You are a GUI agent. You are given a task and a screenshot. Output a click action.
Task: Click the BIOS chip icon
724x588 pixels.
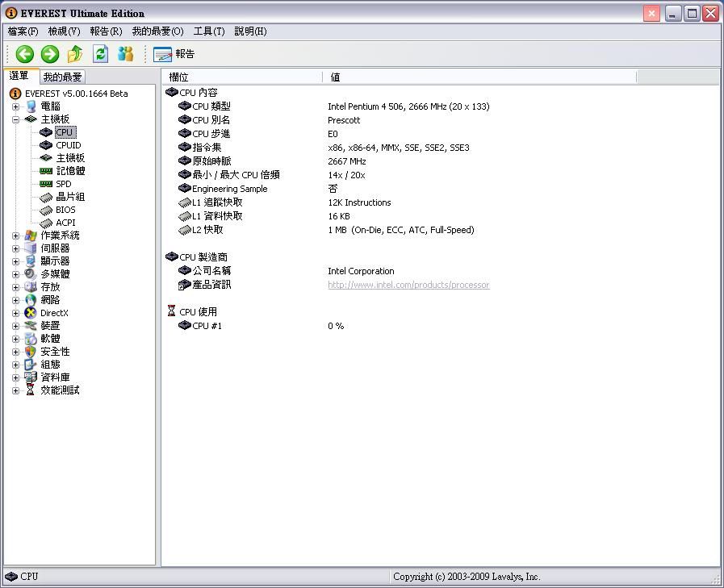point(46,211)
